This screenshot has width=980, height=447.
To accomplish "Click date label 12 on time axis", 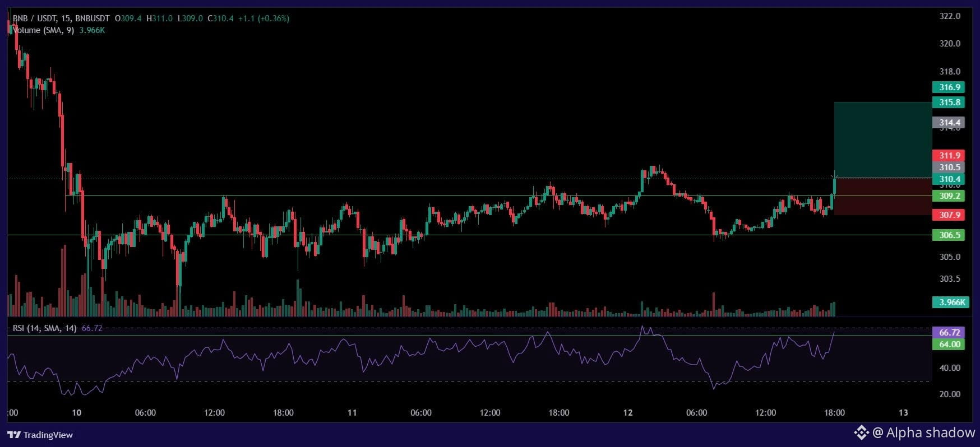I will coord(628,413).
